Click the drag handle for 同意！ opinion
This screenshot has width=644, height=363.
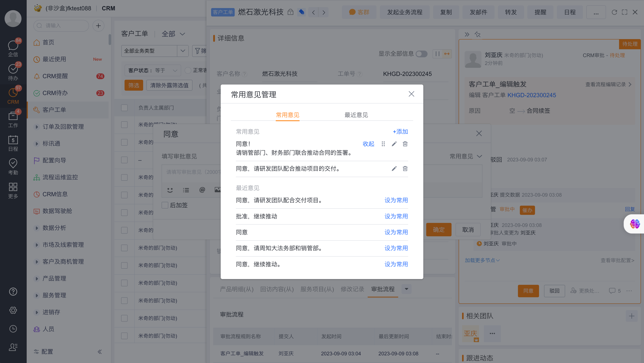pyautogui.click(x=383, y=144)
